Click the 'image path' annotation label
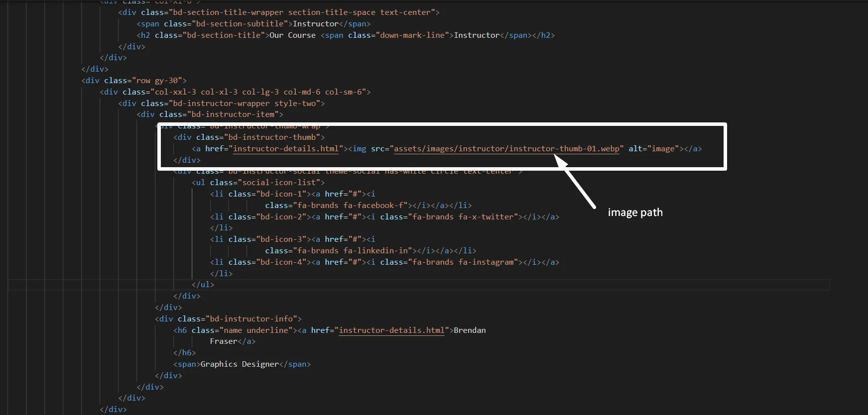This screenshot has height=415, width=868. tap(635, 212)
